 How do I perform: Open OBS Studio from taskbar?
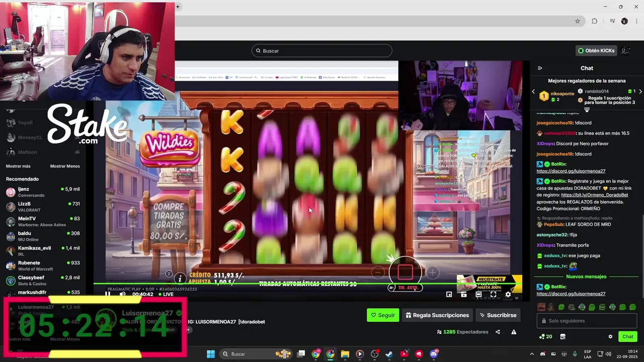tap(374, 354)
